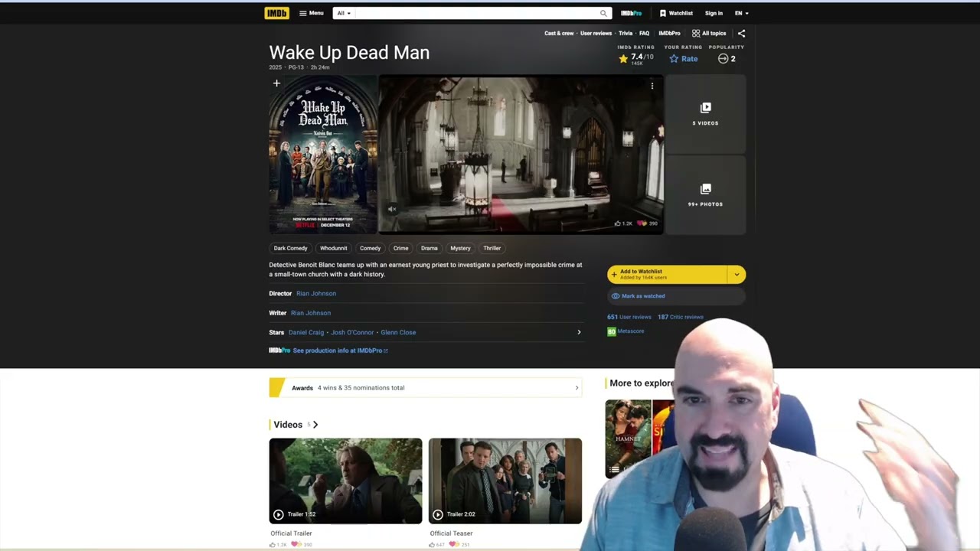The height and width of the screenshot is (551, 980).
Task: Open the Videos section heading arrow
Action: (315, 425)
